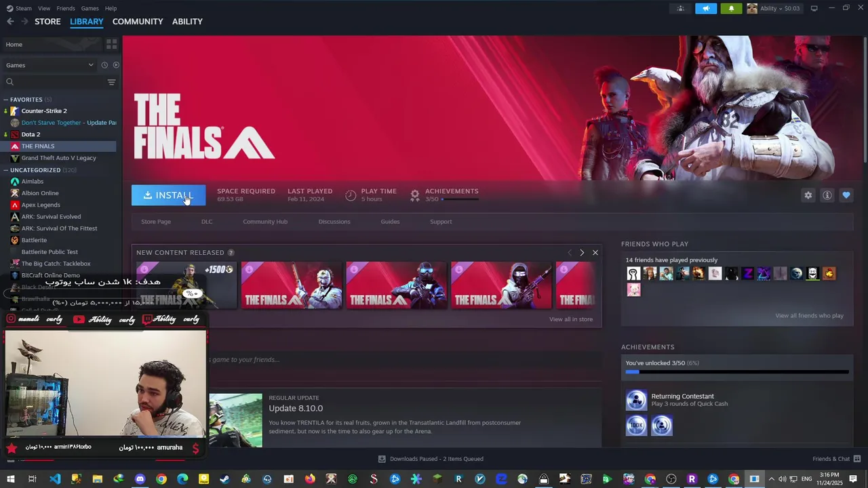This screenshot has width=868, height=488.
Task: Click the Apex Legends game icon
Action: 14,205
